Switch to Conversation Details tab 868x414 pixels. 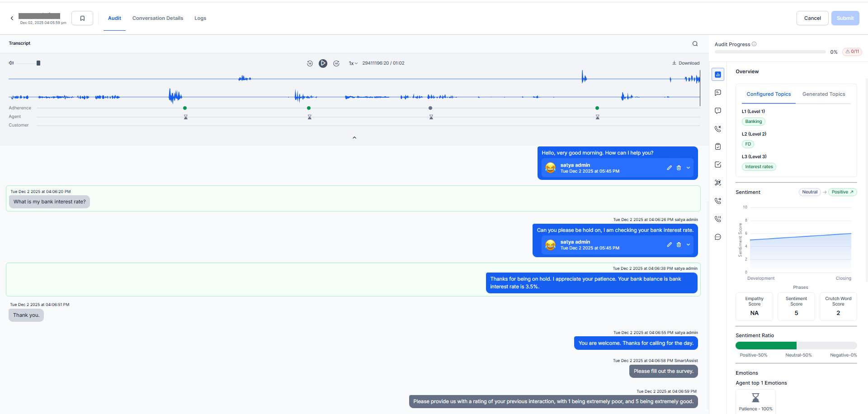pyautogui.click(x=158, y=18)
